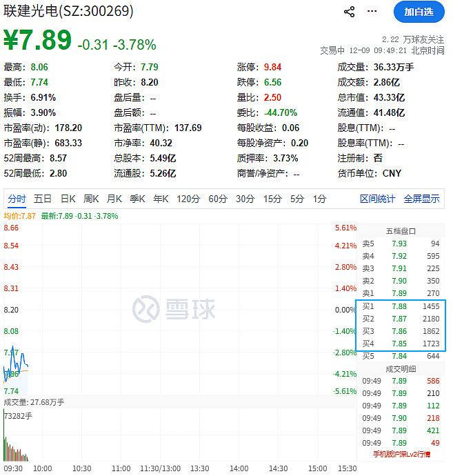This screenshot has height=476, width=453.
Task: Click the 质押率 3.73% value
Action: pyautogui.click(x=285, y=158)
